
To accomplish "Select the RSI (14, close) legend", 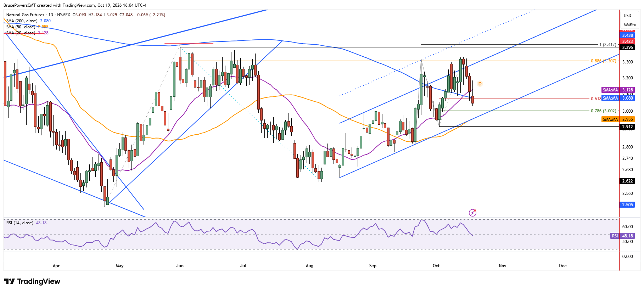I will pos(20,223).
